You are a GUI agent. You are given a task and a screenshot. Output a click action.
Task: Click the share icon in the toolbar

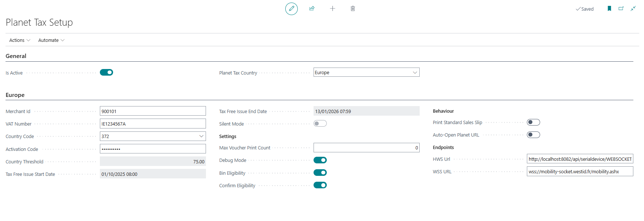pyautogui.click(x=312, y=8)
